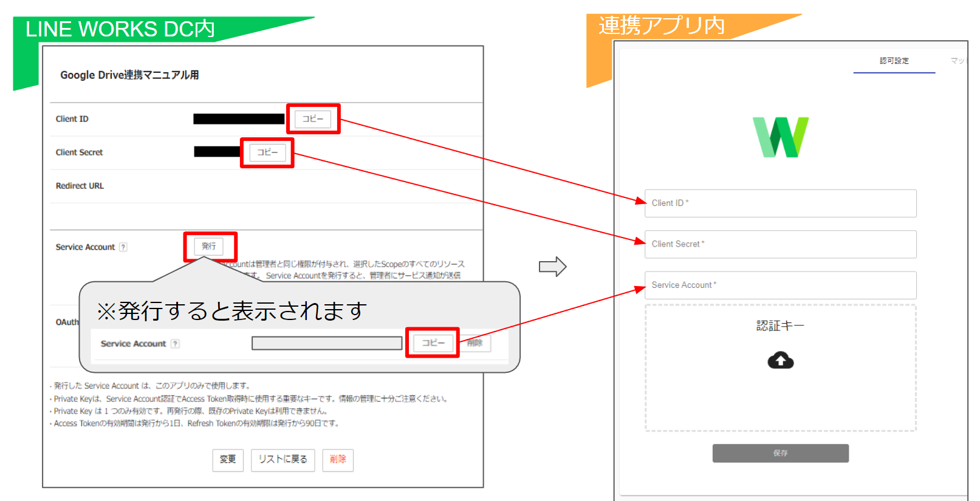Screen dimensions: 980x501
Task: Switch to the 認可設定 tab
Action: (x=894, y=61)
